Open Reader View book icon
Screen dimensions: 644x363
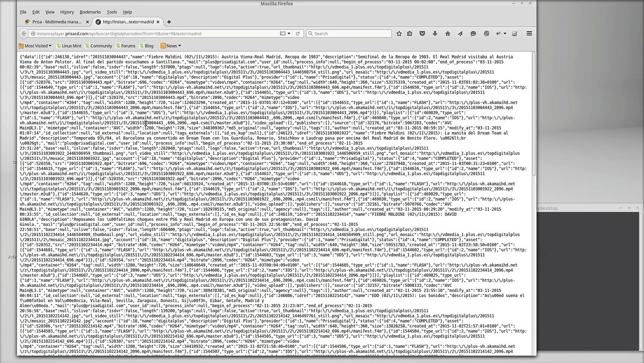coord(283,34)
